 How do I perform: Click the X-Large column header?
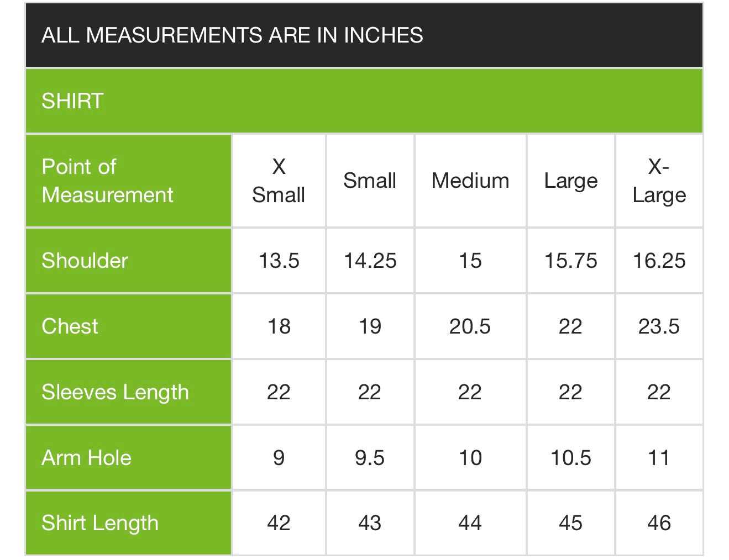click(x=659, y=181)
